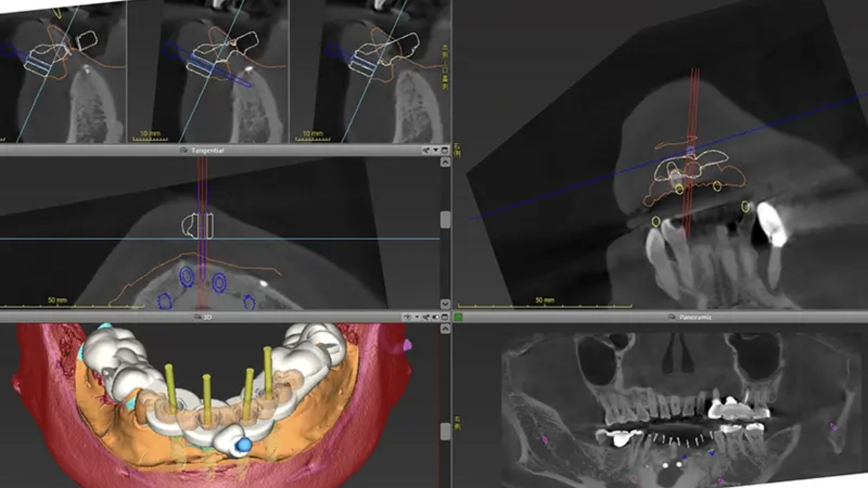Open the dropdown arrow in 3D panel header
The image size is (868, 488).
(x=417, y=317)
